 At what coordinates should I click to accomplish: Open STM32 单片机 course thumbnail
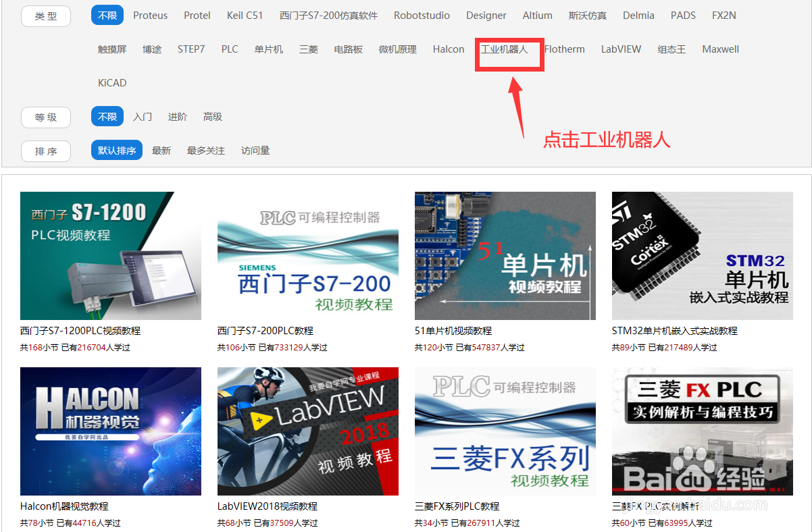[703, 256]
